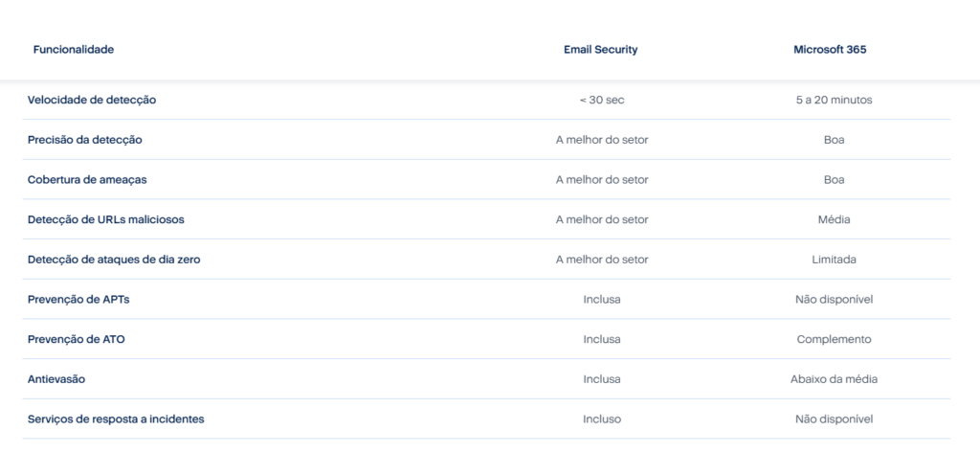Select the Antievasão row label

[x=56, y=379]
